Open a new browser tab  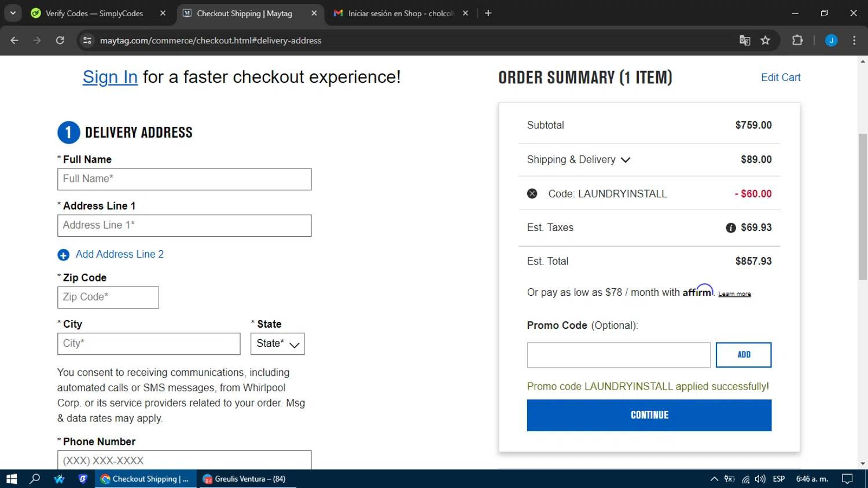point(488,13)
